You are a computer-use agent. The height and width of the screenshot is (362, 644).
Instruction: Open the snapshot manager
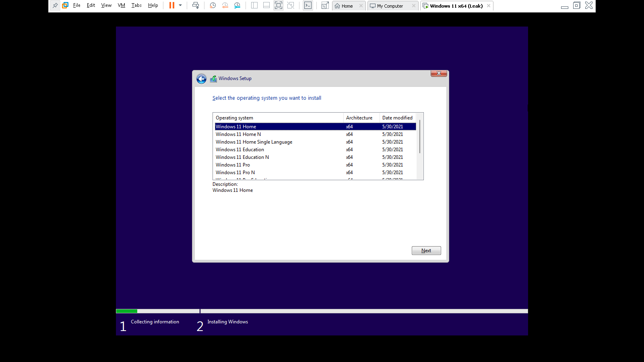coord(237,6)
